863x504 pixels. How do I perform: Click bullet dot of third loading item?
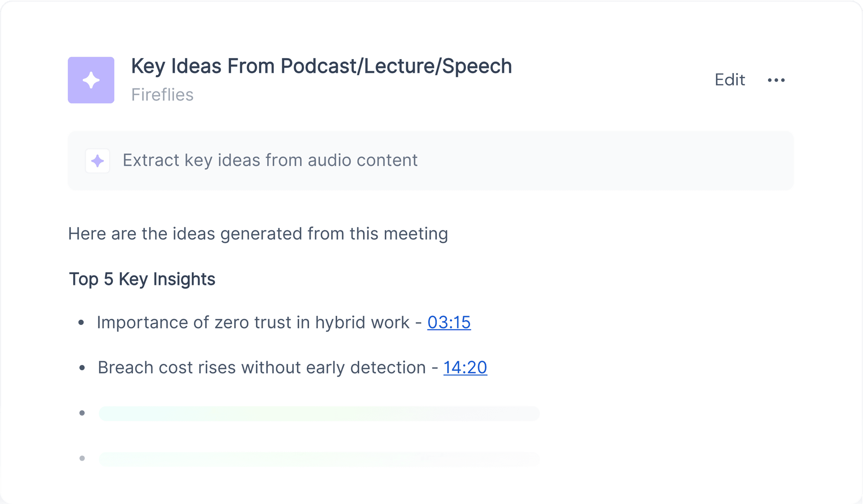click(82, 413)
